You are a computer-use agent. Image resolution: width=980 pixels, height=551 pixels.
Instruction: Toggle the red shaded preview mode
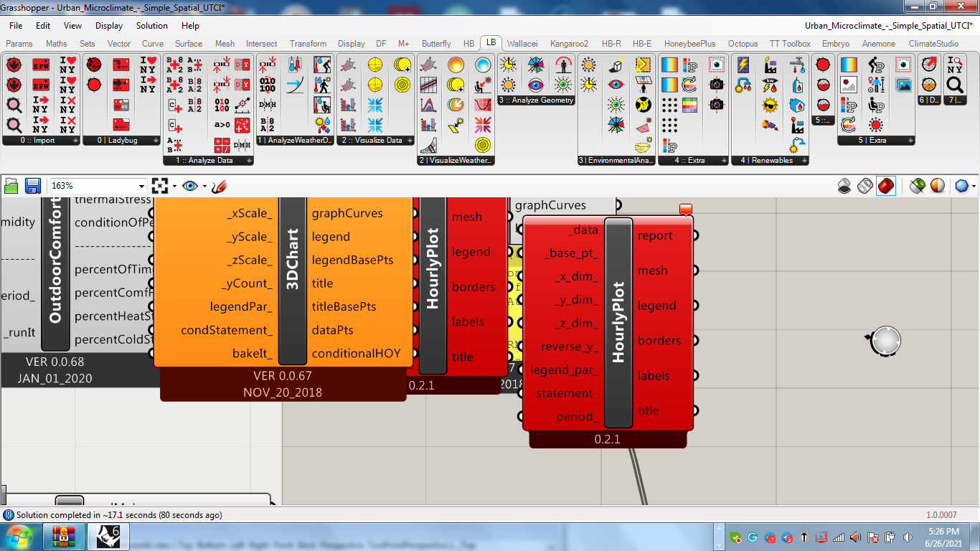click(x=886, y=186)
